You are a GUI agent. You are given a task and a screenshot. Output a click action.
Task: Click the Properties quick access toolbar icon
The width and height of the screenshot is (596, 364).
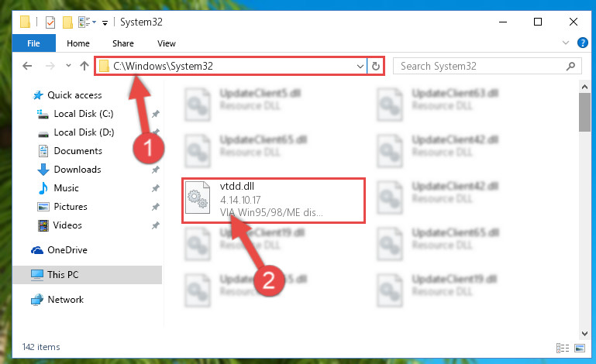(x=50, y=22)
